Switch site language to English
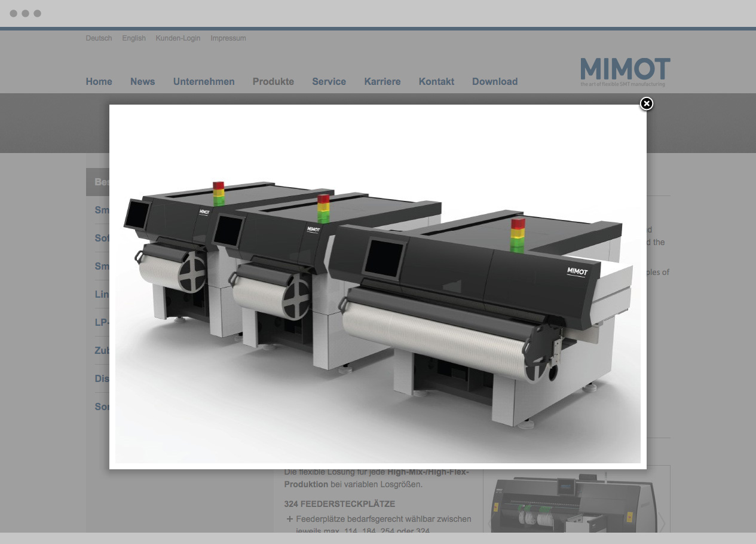Image resolution: width=756 pixels, height=544 pixels. pyautogui.click(x=134, y=38)
